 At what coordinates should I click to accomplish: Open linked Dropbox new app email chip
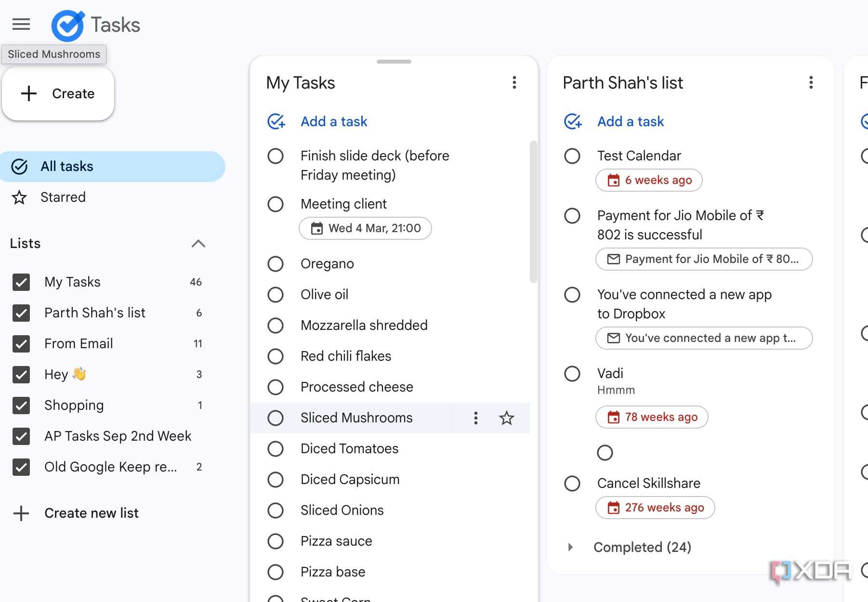tap(704, 338)
